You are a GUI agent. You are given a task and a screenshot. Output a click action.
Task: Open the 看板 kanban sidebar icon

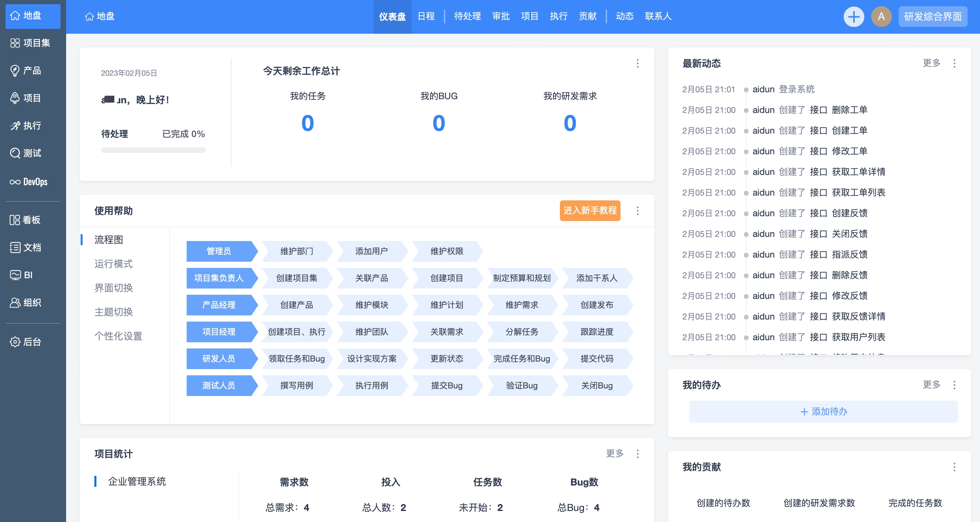pos(15,220)
